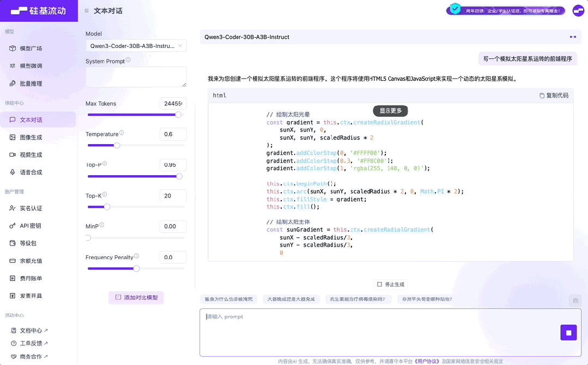Click the 硅基流动 logo
Viewport: 588px width, 365px height.
(x=38, y=10)
